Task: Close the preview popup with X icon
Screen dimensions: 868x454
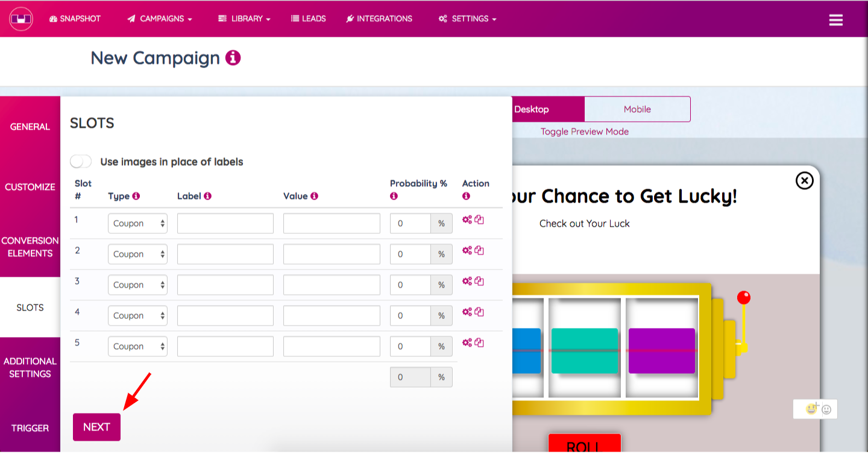Action: [805, 180]
